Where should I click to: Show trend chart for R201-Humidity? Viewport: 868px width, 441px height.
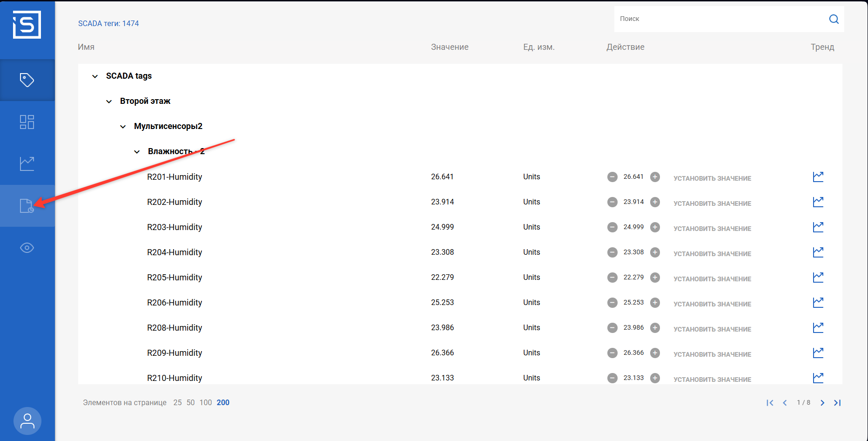pyautogui.click(x=818, y=177)
